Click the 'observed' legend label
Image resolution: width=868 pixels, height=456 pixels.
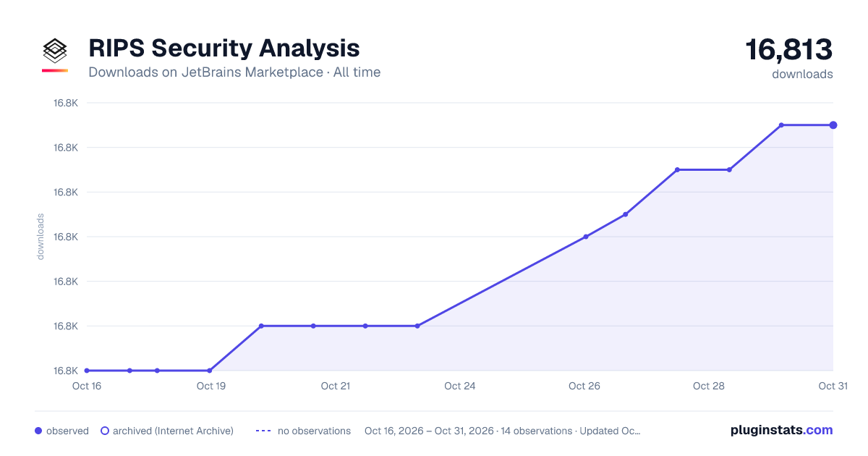[x=67, y=431]
